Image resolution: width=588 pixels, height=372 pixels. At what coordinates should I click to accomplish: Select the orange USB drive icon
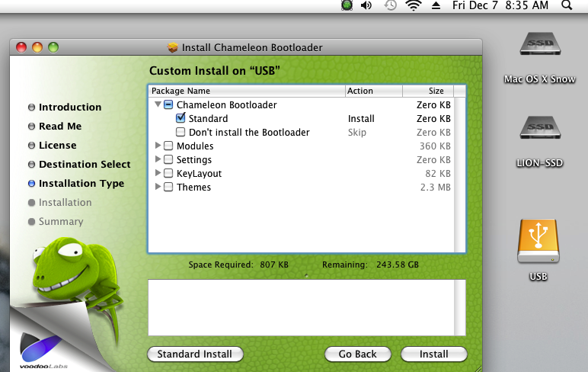coord(538,242)
